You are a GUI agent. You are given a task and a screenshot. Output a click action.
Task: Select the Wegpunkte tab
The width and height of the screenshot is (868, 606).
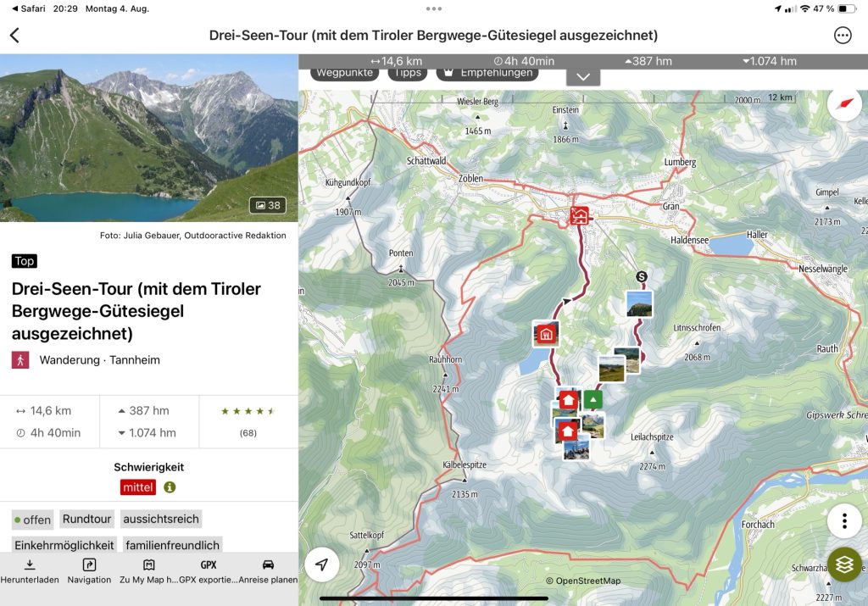point(344,73)
